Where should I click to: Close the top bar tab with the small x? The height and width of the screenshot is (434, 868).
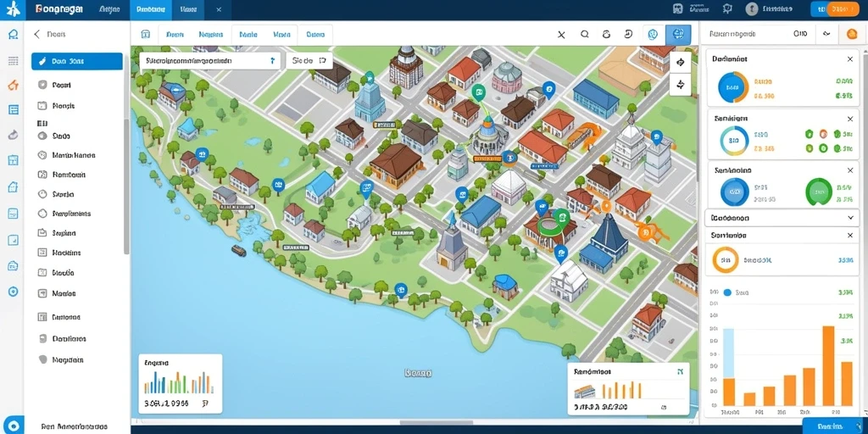coord(219,9)
